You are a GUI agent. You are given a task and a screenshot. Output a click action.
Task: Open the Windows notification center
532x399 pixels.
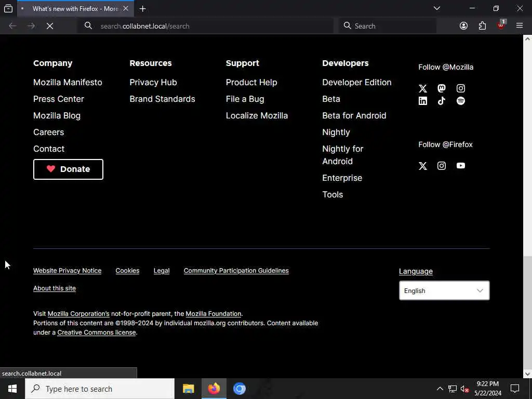click(515, 389)
